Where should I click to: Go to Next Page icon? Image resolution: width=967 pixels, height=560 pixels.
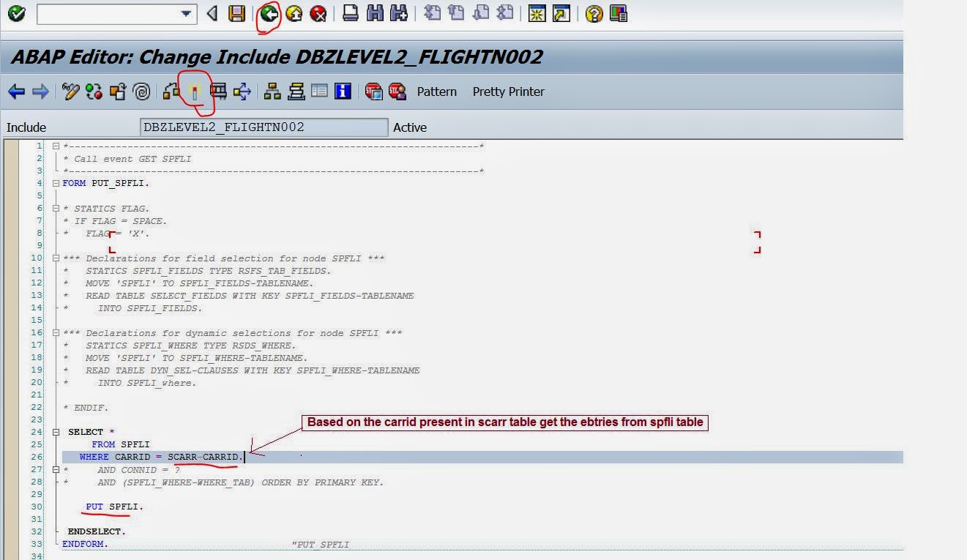481,13
